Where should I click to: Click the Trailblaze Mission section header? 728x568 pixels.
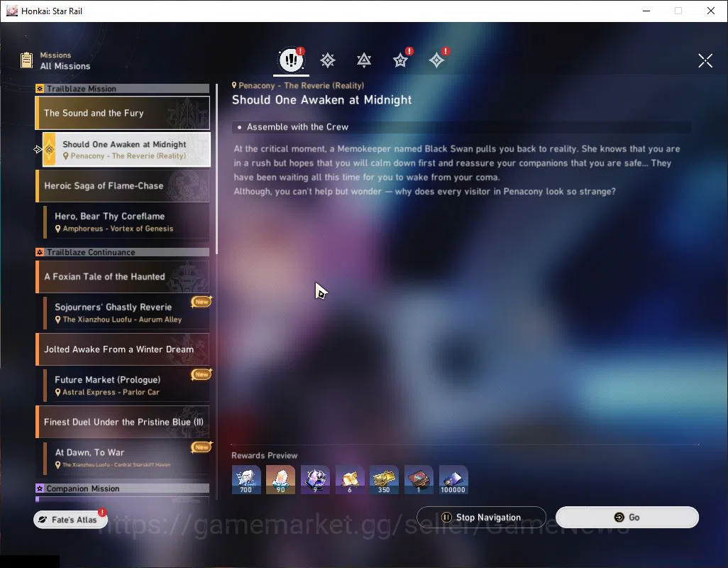tap(123, 89)
